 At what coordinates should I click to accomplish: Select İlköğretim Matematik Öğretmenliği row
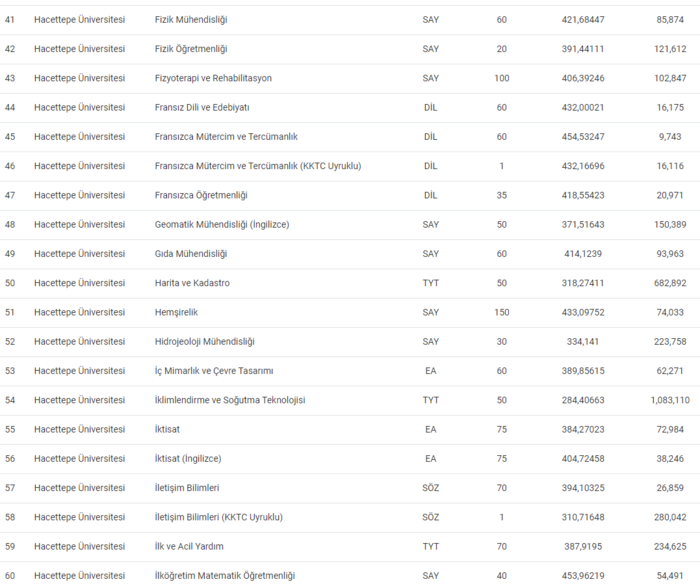coord(225,575)
